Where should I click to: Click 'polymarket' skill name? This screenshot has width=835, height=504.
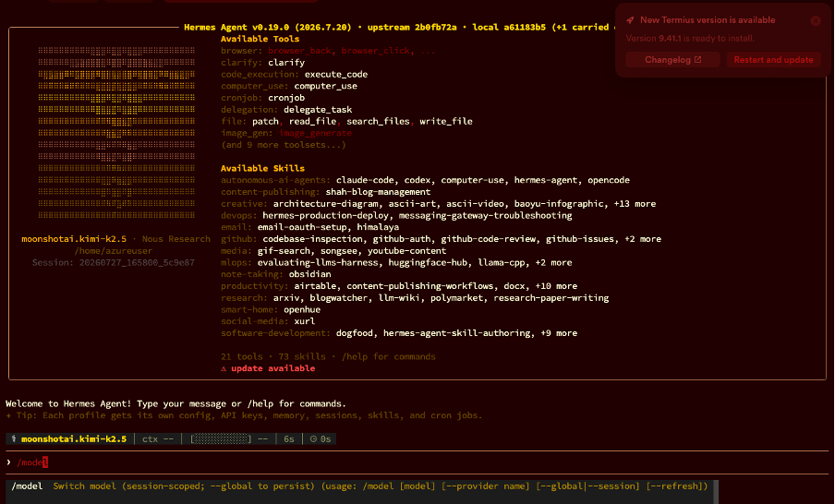point(456,298)
